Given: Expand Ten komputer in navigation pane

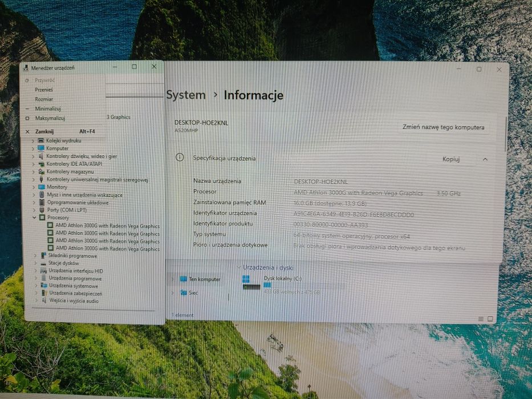Looking at the screenshot, I should (173, 279).
